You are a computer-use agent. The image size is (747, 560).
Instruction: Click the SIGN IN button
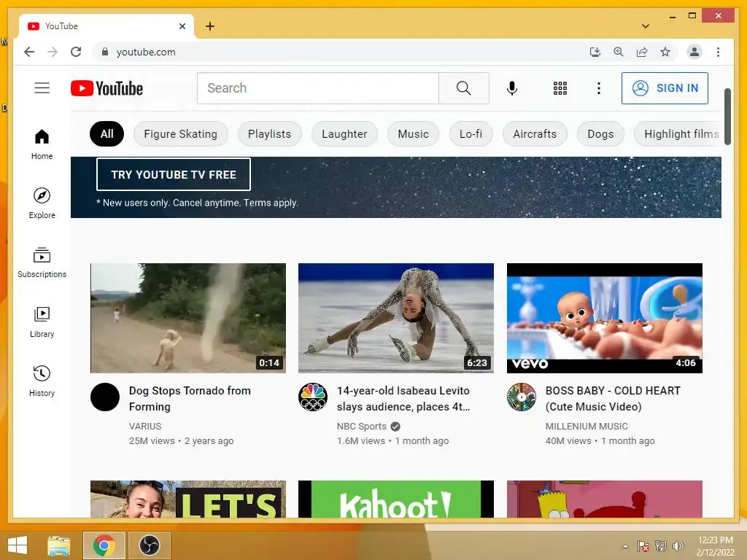point(665,88)
